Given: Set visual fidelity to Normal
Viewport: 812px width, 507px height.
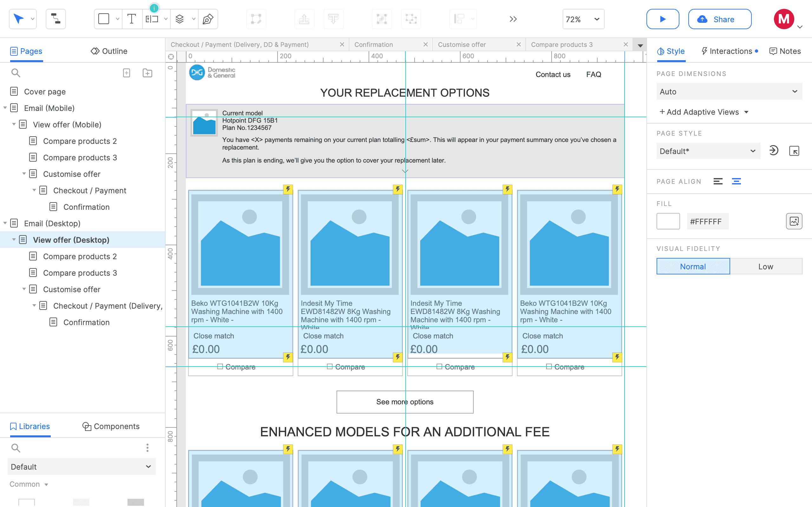Looking at the screenshot, I should click(x=693, y=266).
